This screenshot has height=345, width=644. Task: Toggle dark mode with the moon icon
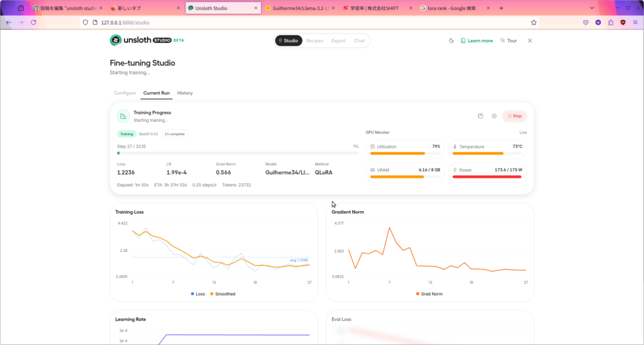451,41
